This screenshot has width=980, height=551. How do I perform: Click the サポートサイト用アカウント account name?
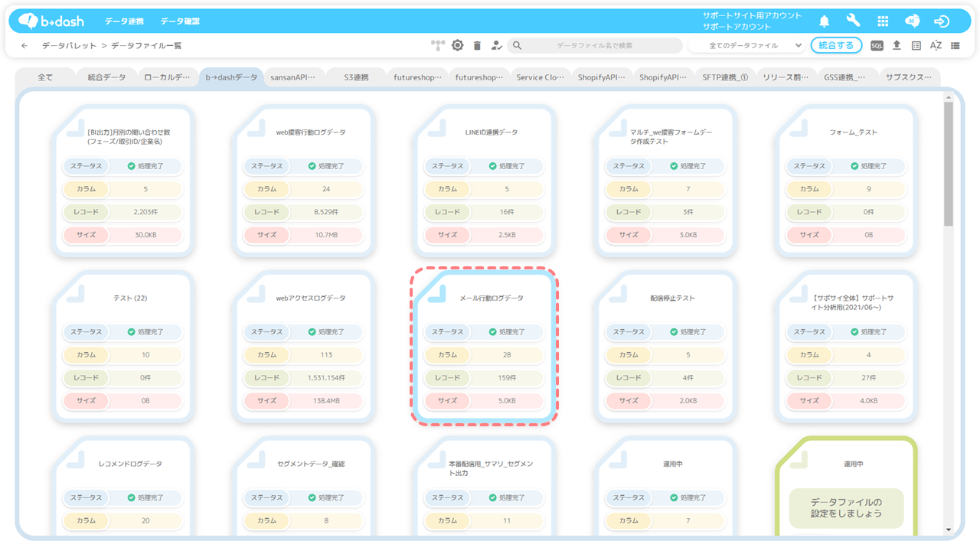point(752,15)
